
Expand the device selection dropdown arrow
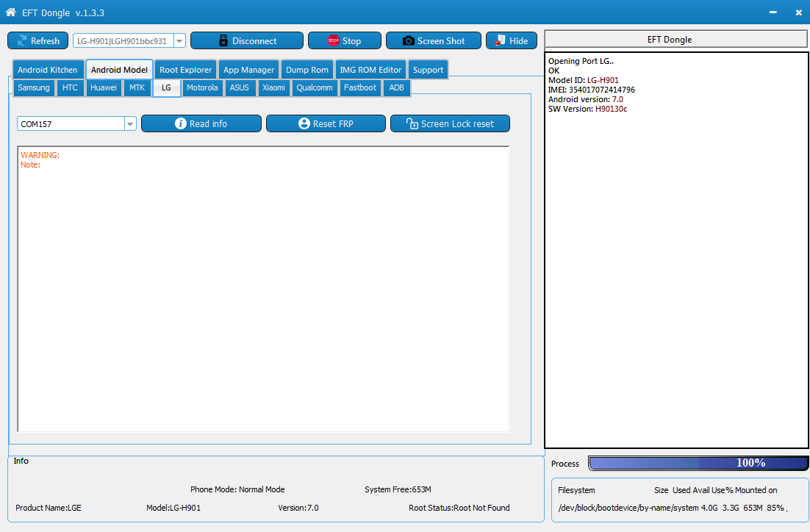tap(179, 41)
